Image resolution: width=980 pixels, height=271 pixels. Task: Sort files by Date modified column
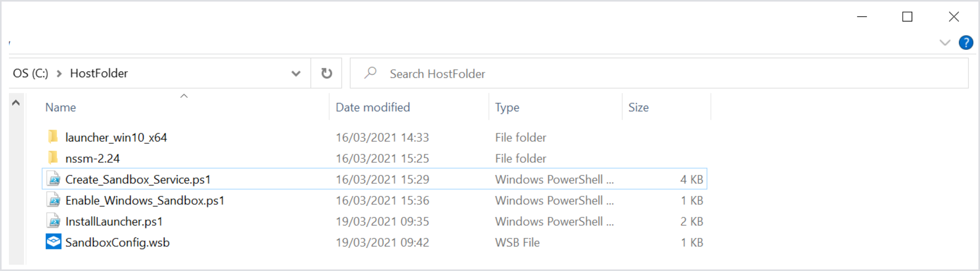(x=373, y=108)
